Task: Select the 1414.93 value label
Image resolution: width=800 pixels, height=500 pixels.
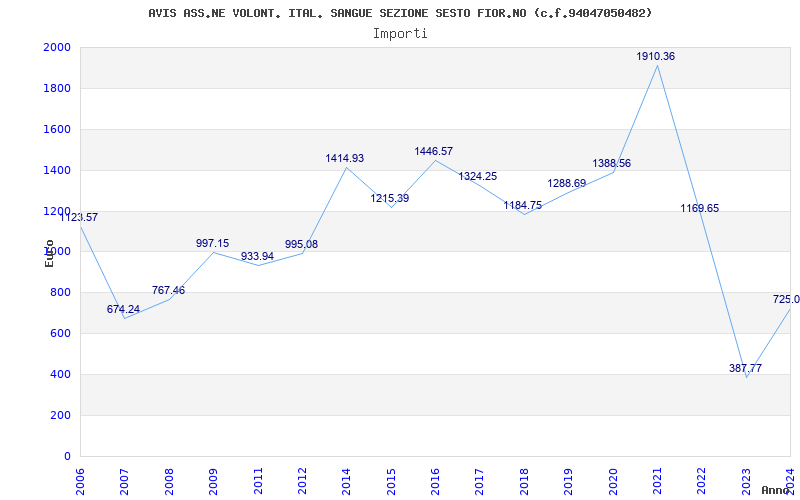Action: click(x=344, y=159)
